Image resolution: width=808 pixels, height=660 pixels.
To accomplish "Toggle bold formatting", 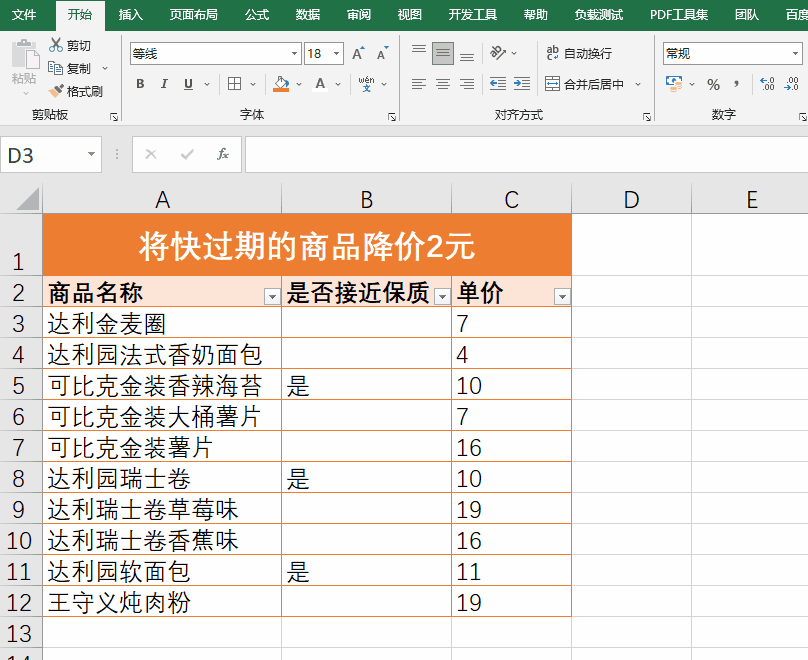I will pos(140,83).
